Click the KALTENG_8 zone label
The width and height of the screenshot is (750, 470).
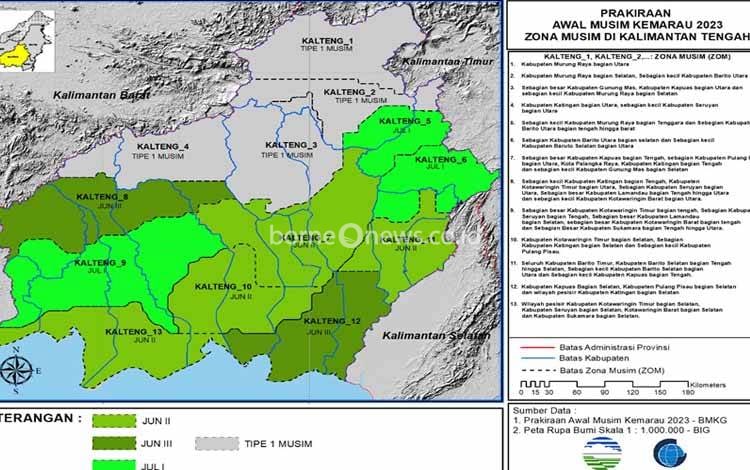click(x=102, y=197)
